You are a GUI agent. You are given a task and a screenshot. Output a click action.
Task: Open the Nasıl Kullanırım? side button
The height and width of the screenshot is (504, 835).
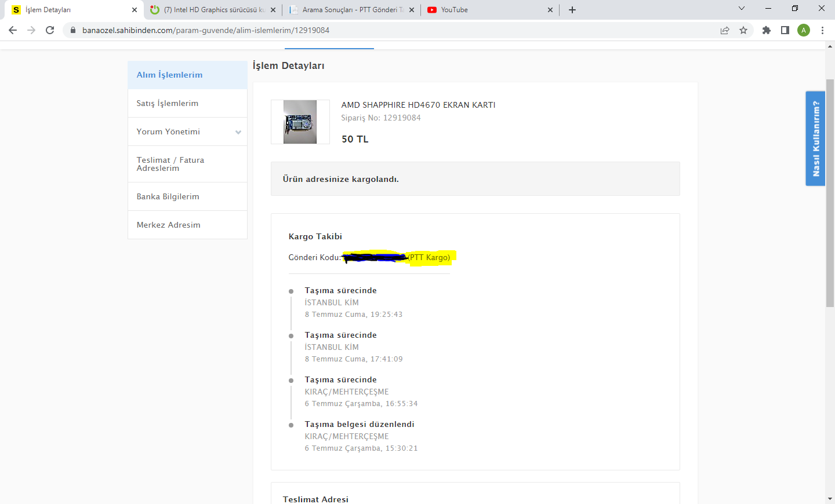[815, 138]
